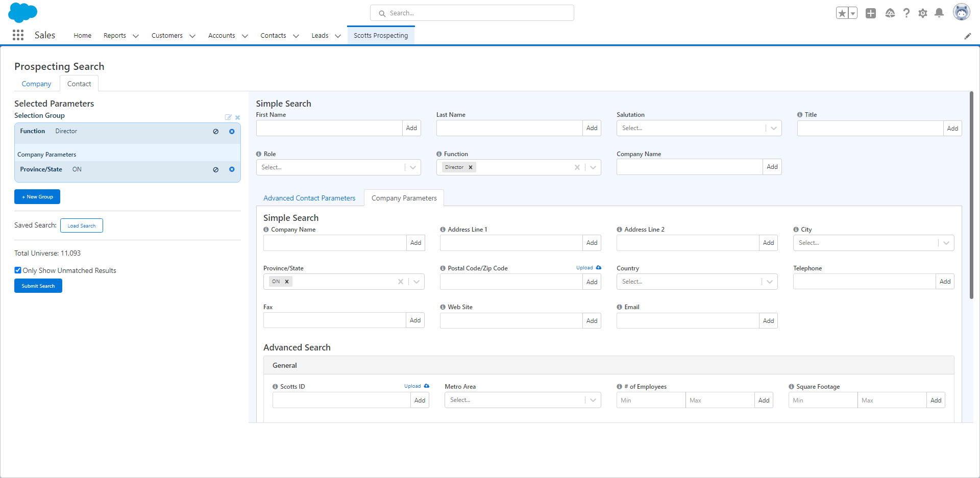980x478 pixels.
Task: Open Company Parameters tab
Action: pyautogui.click(x=404, y=198)
